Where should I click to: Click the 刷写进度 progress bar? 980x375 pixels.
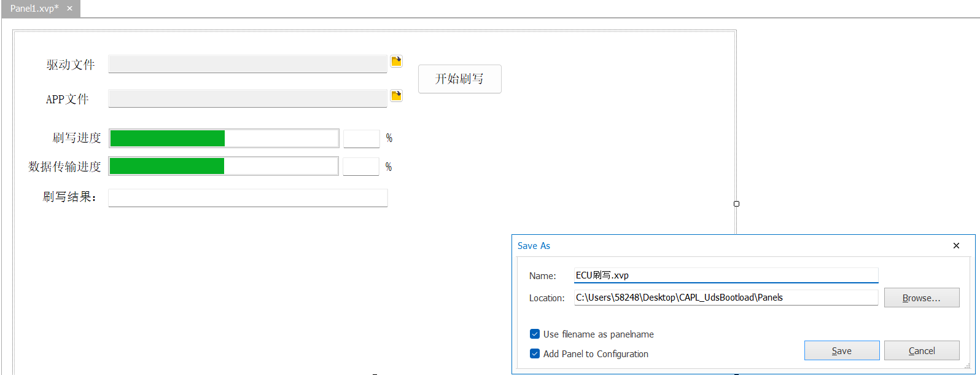[x=224, y=138]
